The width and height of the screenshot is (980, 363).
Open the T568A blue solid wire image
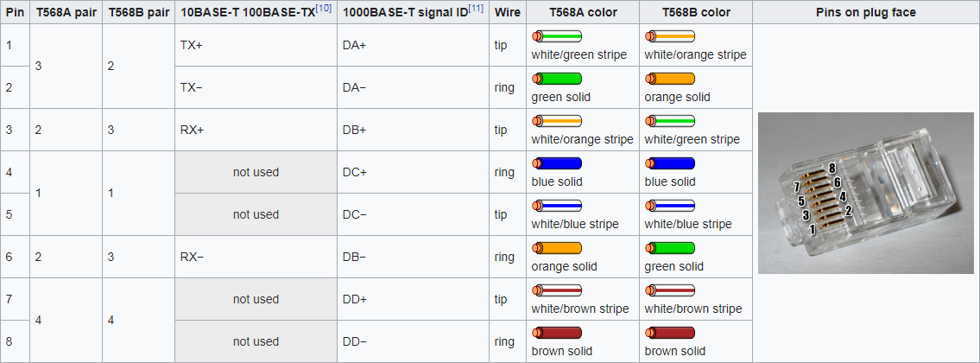[557, 163]
